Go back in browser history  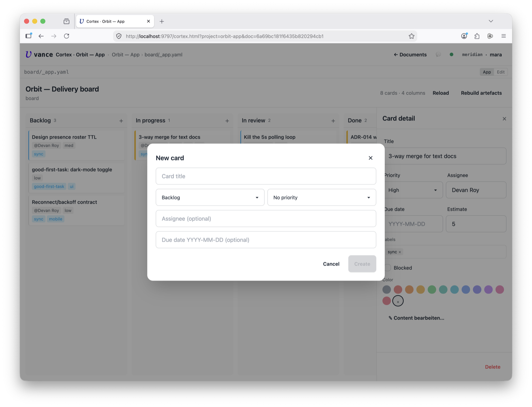(x=41, y=36)
